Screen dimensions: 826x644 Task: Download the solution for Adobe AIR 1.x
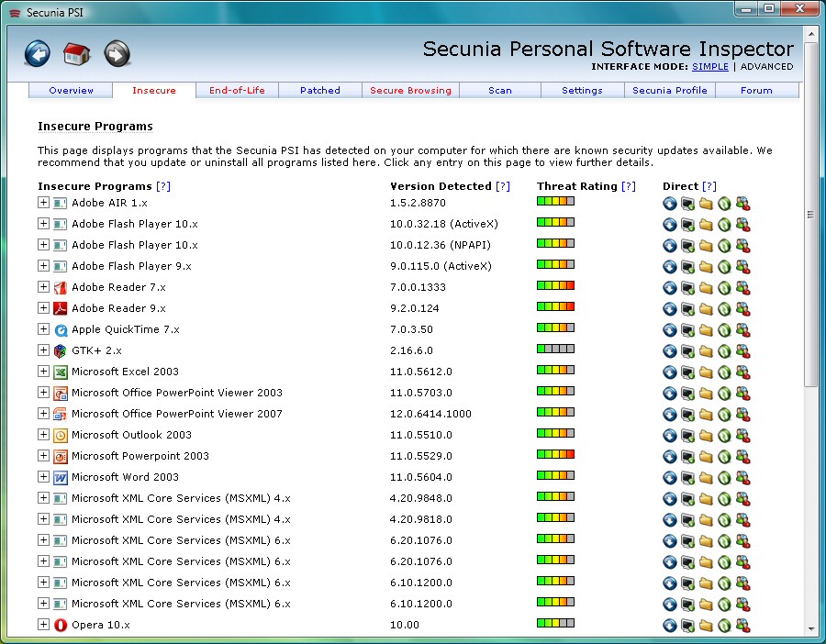tap(670, 204)
